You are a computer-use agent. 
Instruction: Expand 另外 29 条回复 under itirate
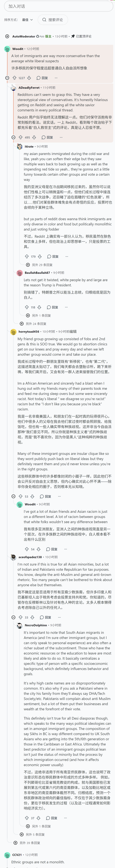click(x=40, y=265)
